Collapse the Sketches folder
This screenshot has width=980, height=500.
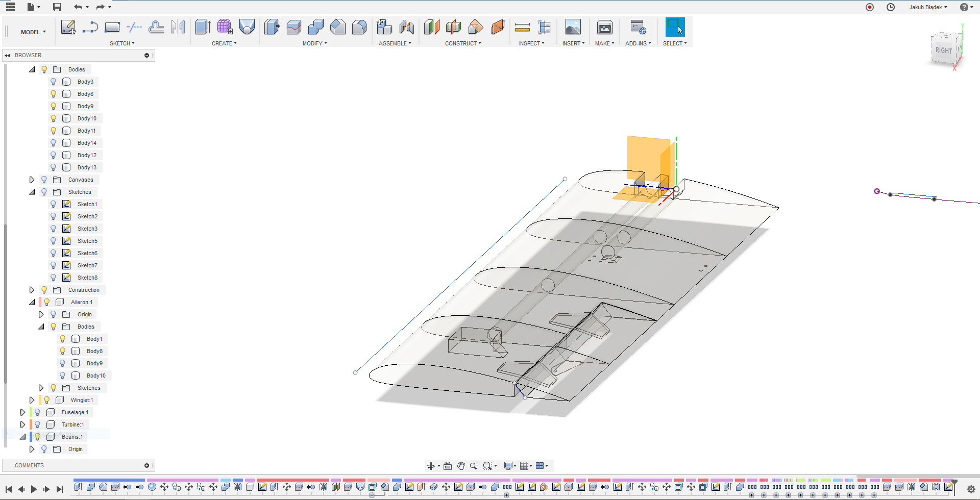[32, 192]
